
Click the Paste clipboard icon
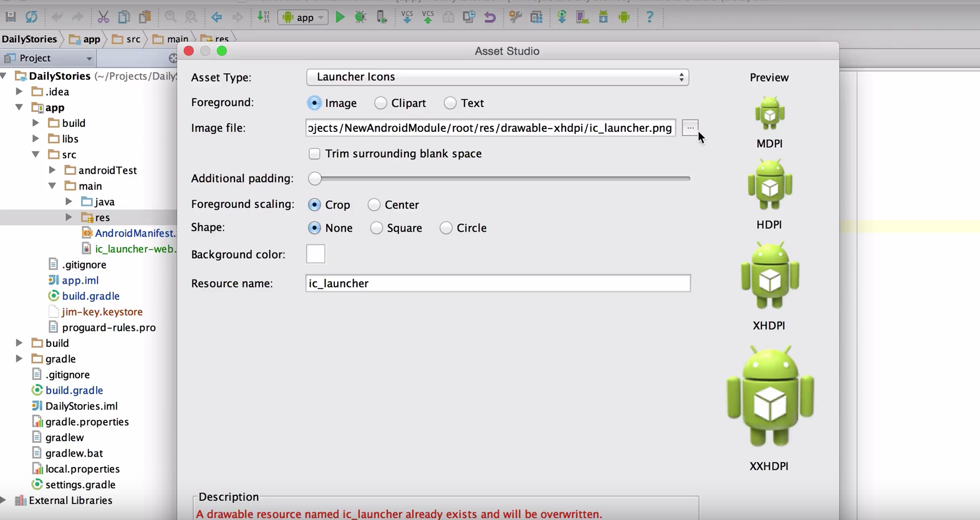pyautogui.click(x=145, y=17)
